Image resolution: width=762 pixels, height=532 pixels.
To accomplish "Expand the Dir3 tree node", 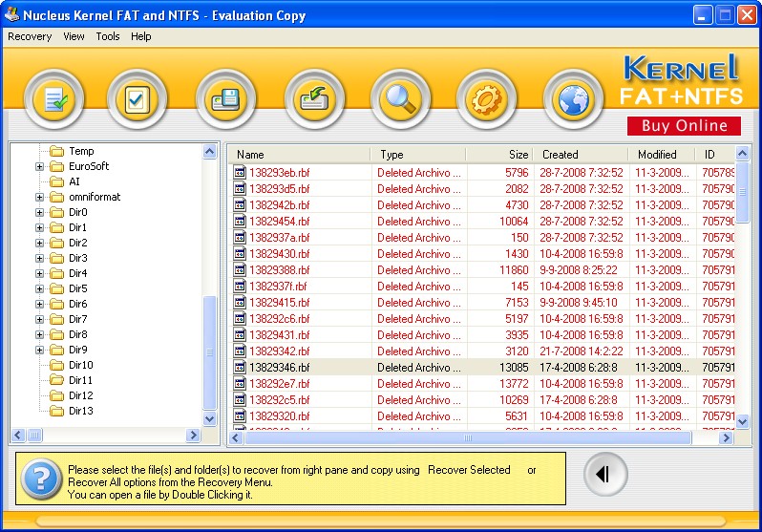I will click(39, 258).
